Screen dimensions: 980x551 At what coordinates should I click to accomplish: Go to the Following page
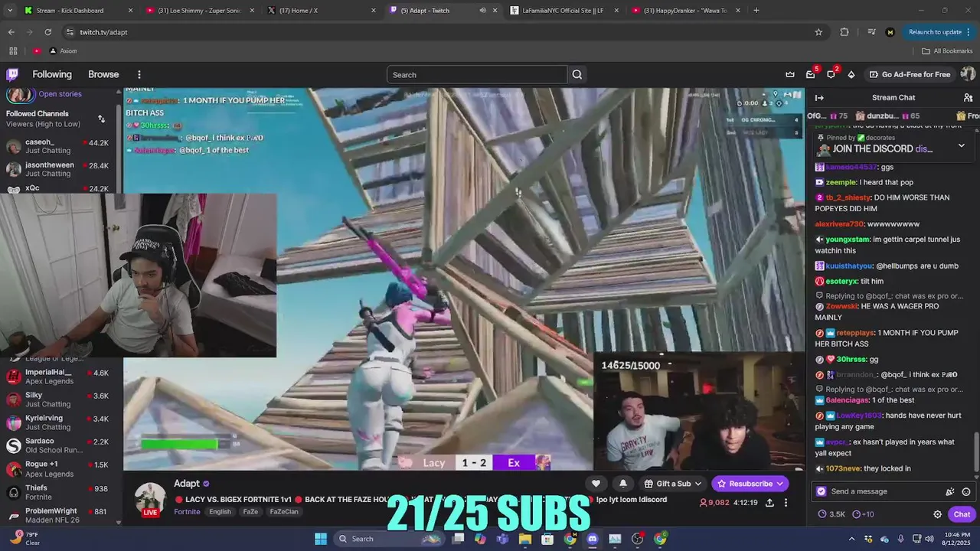(52, 74)
